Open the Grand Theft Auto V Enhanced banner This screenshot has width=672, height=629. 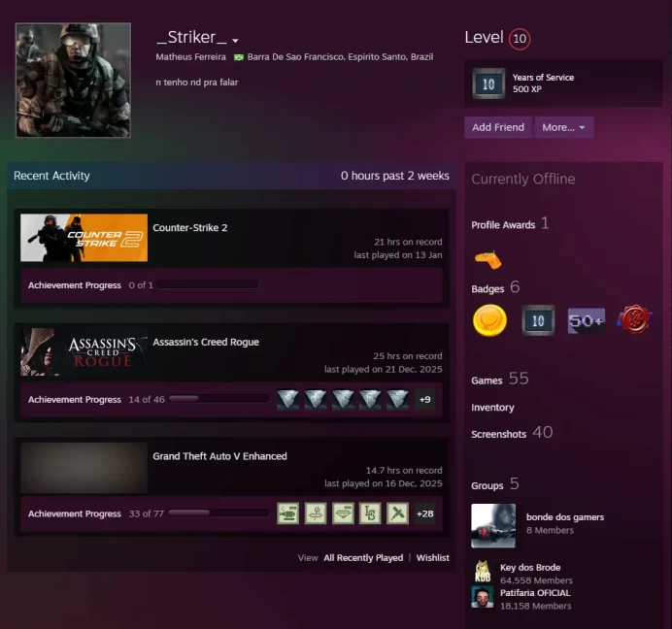click(x=84, y=468)
